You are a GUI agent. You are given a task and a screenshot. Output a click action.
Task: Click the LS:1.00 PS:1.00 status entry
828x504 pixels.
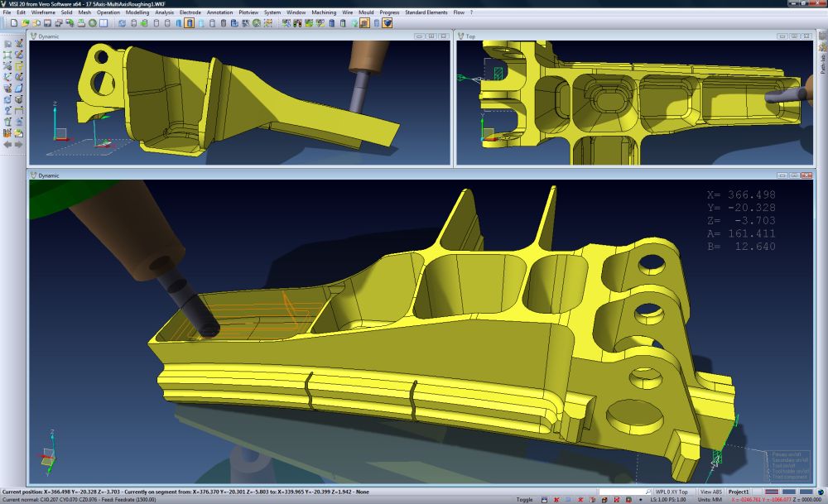[x=667, y=499]
